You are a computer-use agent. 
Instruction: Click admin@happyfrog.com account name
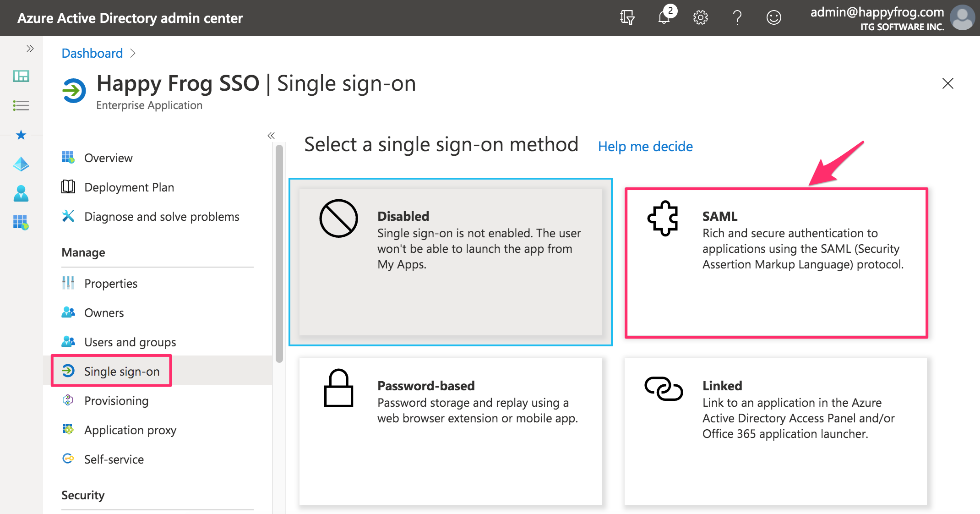[x=877, y=12]
